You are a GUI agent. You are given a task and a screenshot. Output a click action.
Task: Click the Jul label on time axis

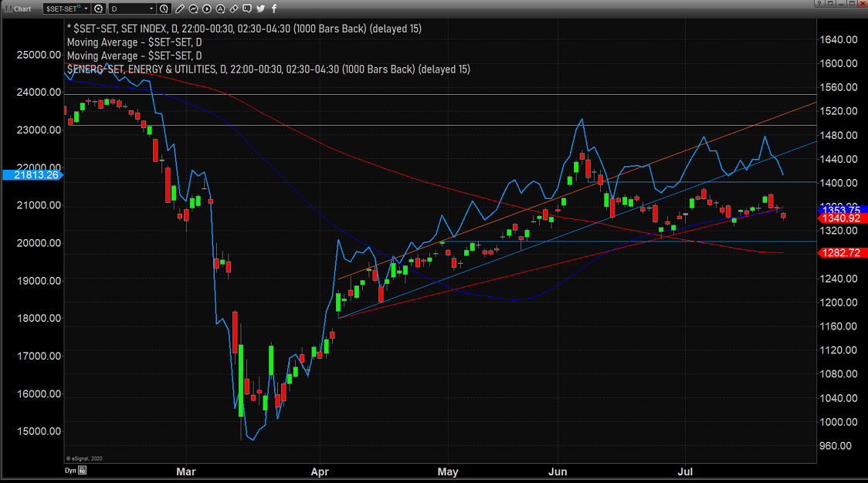click(685, 472)
